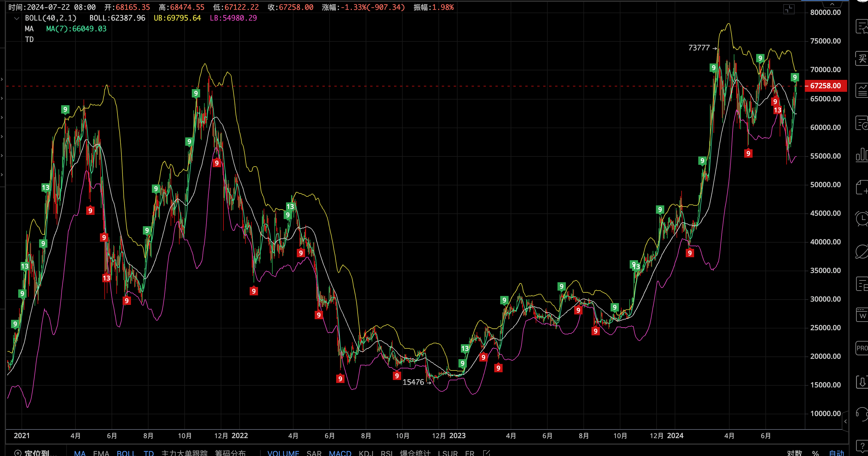Click the shrink chart corner icon
This screenshot has width=868, height=456.
788,9
